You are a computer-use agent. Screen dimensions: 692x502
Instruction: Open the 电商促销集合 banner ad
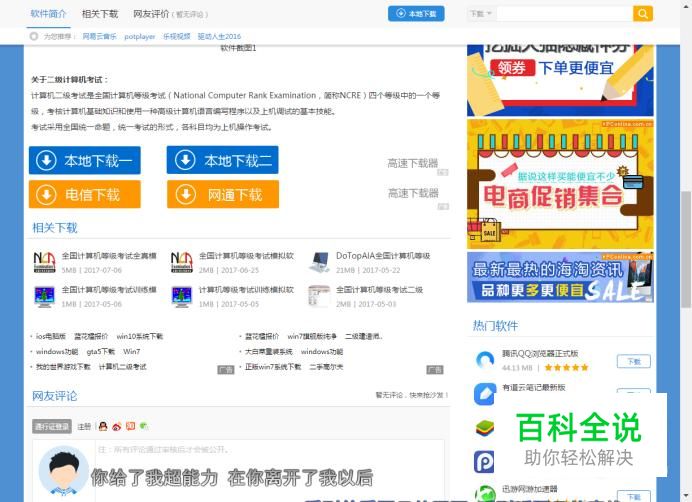click(x=560, y=184)
